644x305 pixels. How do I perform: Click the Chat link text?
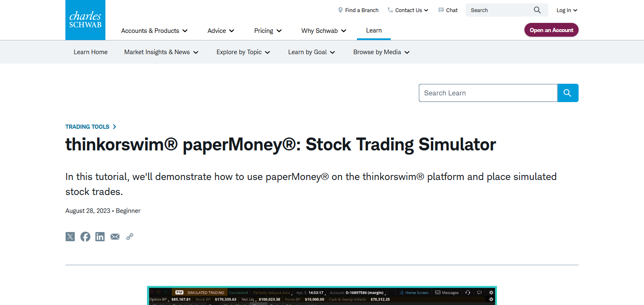[x=452, y=10]
